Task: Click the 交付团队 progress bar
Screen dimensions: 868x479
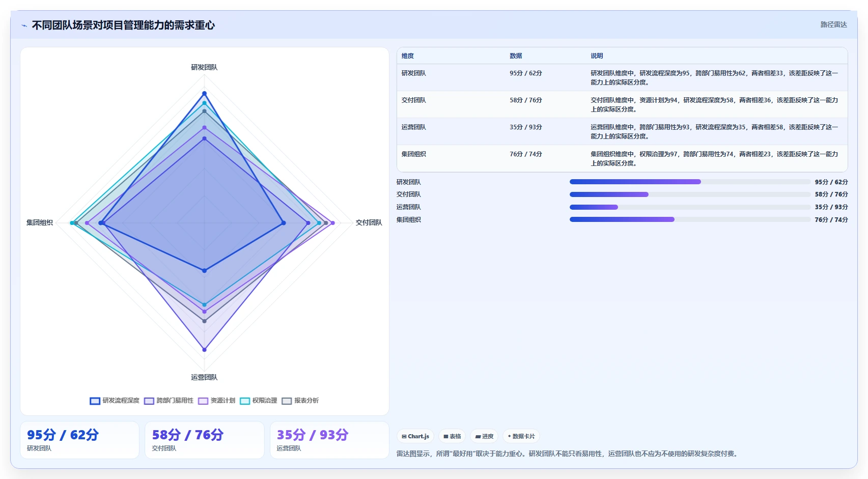Action: click(x=690, y=194)
